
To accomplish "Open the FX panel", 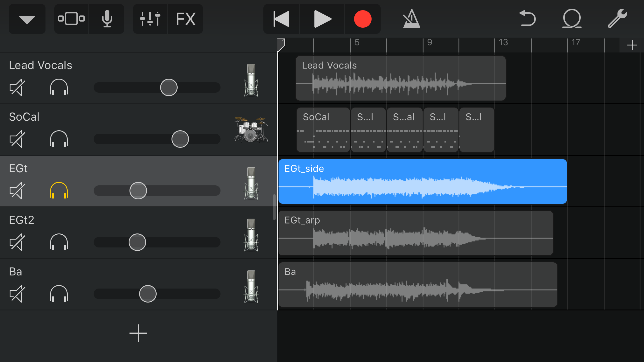I will 185,19.
